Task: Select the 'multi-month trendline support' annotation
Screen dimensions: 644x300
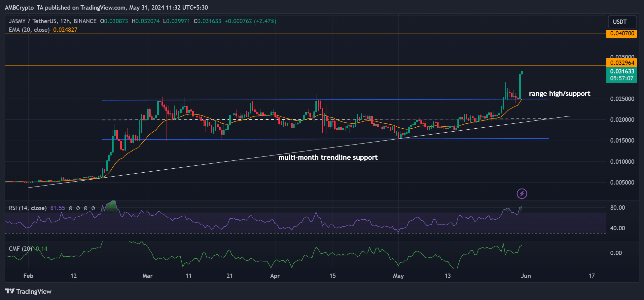Action: click(x=328, y=157)
